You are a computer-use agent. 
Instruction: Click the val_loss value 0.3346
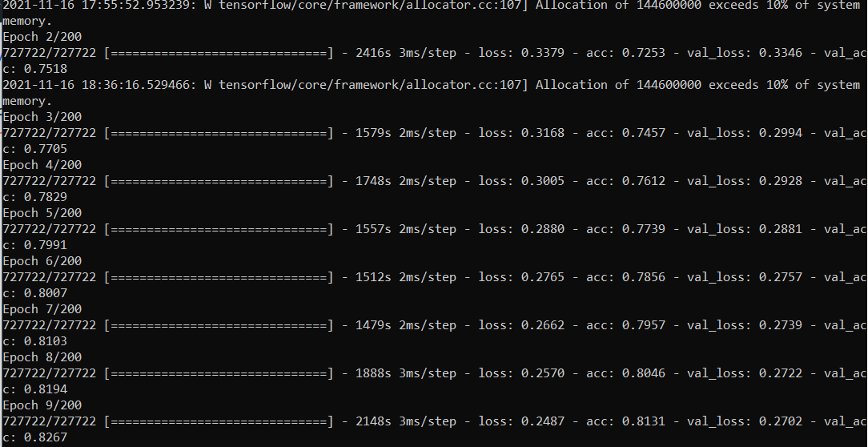click(781, 53)
